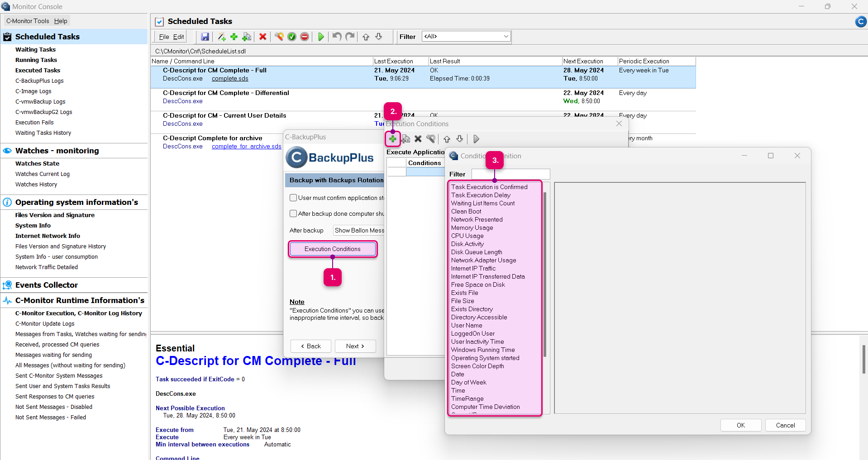The image size is (868, 460).
Task: Delete condition with black X in Execution Conditions
Action: [x=418, y=139]
